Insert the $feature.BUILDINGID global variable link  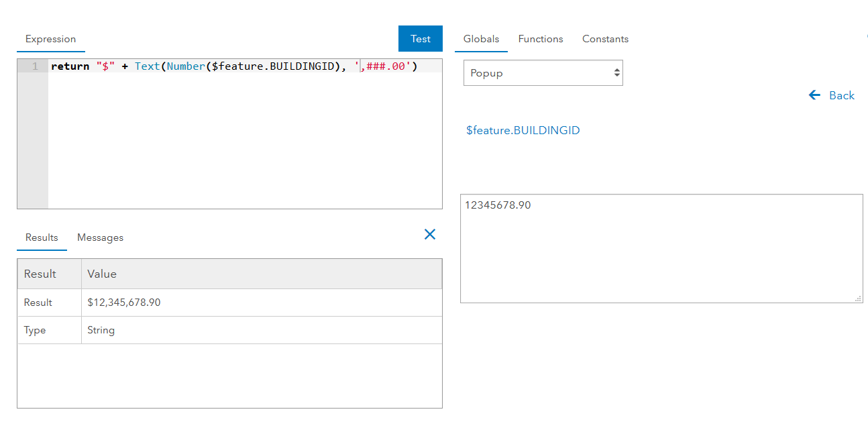click(523, 130)
